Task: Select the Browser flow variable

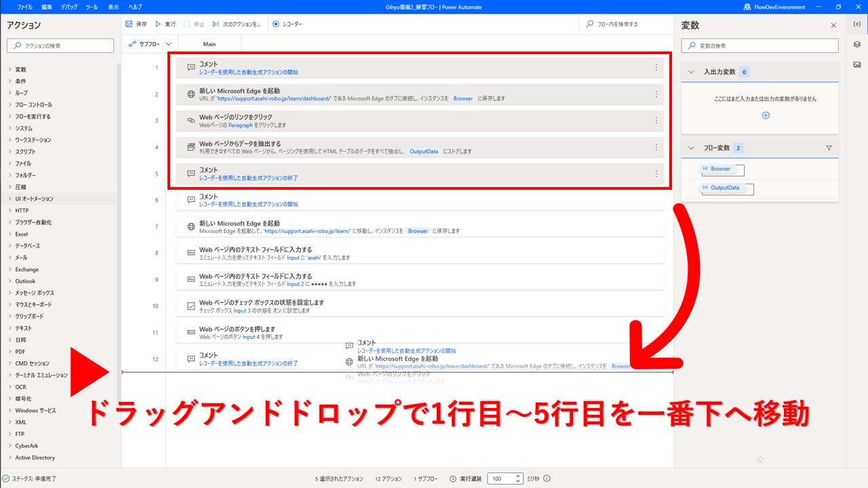Action: (721, 169)
